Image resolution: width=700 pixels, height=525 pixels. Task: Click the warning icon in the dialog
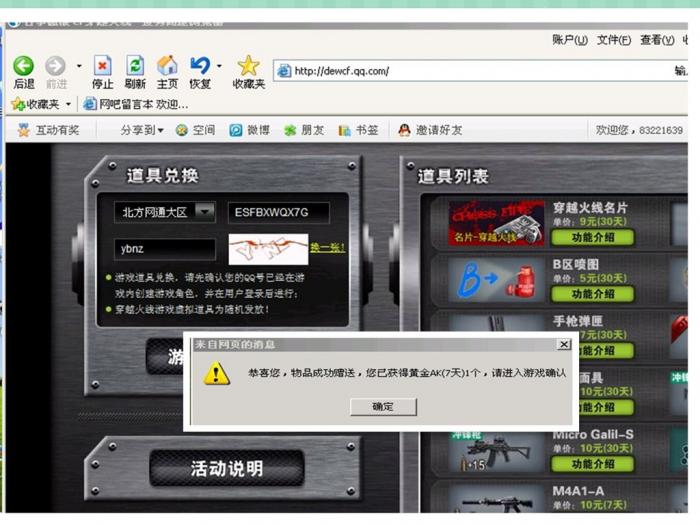pyautogui.click(x=217, y=373)
